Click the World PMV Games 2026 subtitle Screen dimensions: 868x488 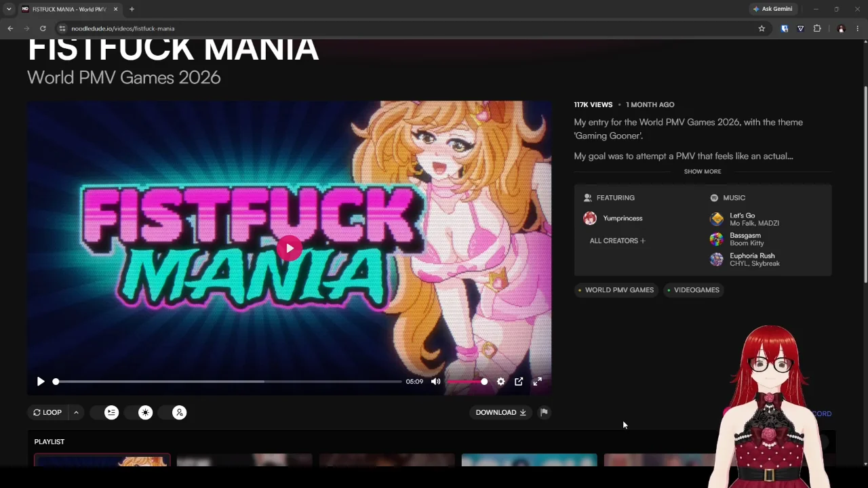(124, 77)
